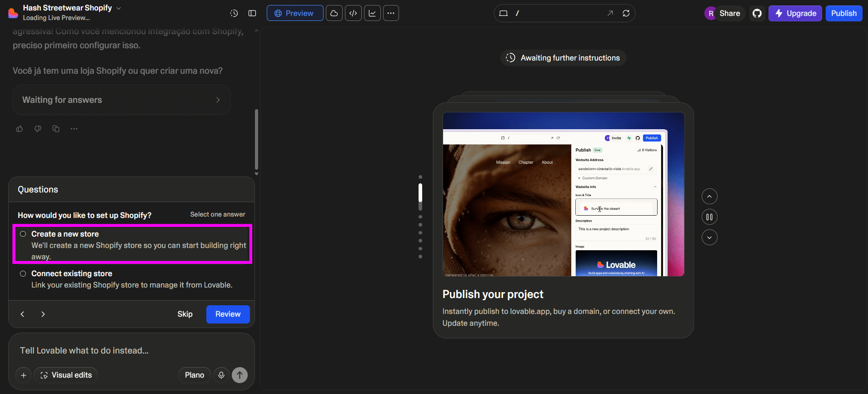Viewport: 868px width, 394px height.
Task: Select Create a new store option
Action: pyautogui.click(x=132, y=244)
